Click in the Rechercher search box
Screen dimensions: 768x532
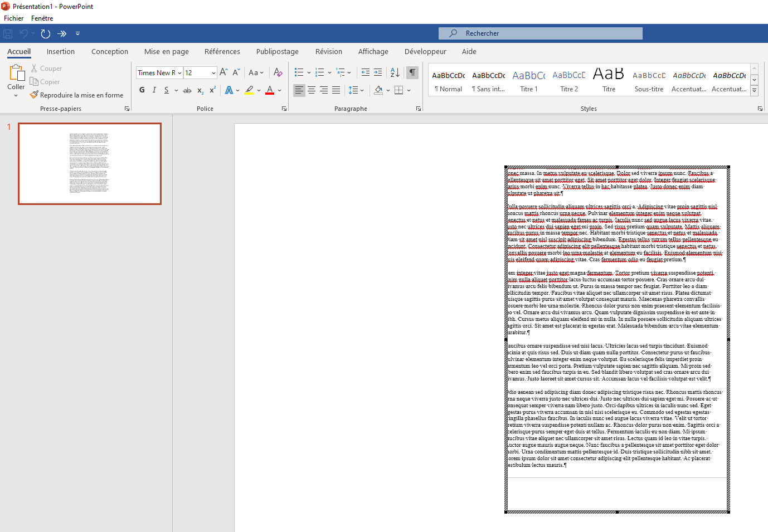541,33
